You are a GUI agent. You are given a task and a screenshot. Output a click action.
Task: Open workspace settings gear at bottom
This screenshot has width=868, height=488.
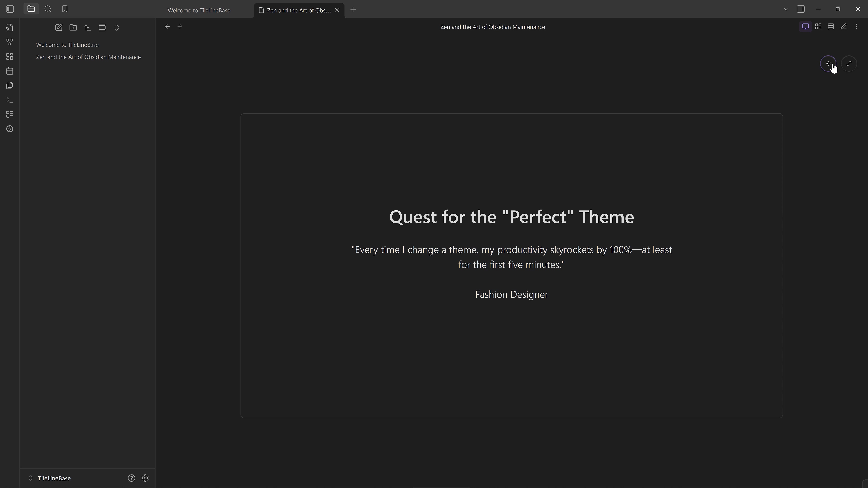click(145, 478)
